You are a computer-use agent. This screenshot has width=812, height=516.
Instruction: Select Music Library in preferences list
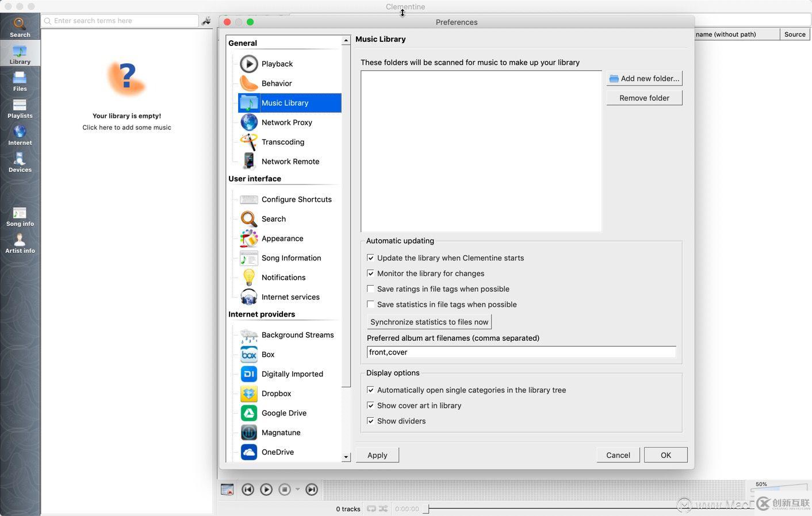pyautogui.click(x=290, y=103)
